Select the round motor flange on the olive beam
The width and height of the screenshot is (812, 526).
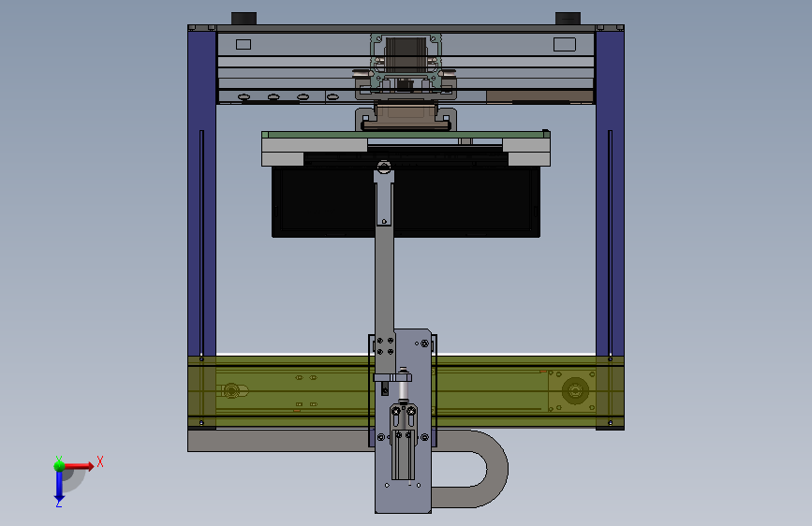[x=575, y=390]
